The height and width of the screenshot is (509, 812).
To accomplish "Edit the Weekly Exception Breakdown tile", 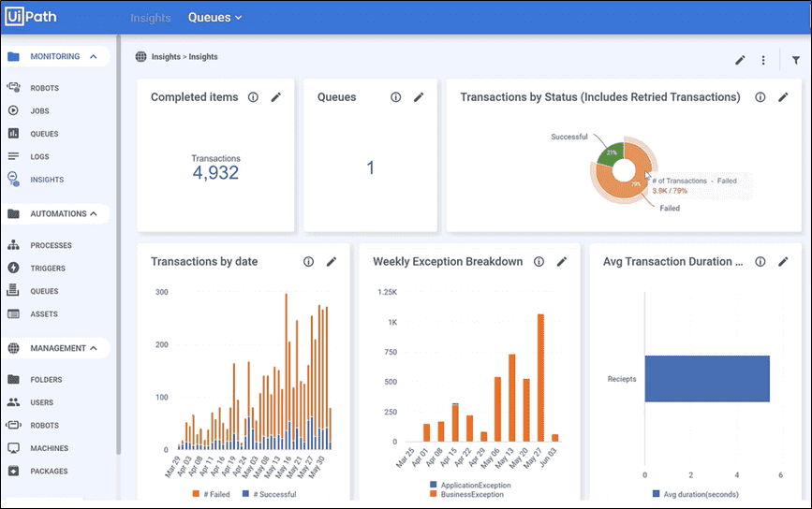I will pos(561,261).
